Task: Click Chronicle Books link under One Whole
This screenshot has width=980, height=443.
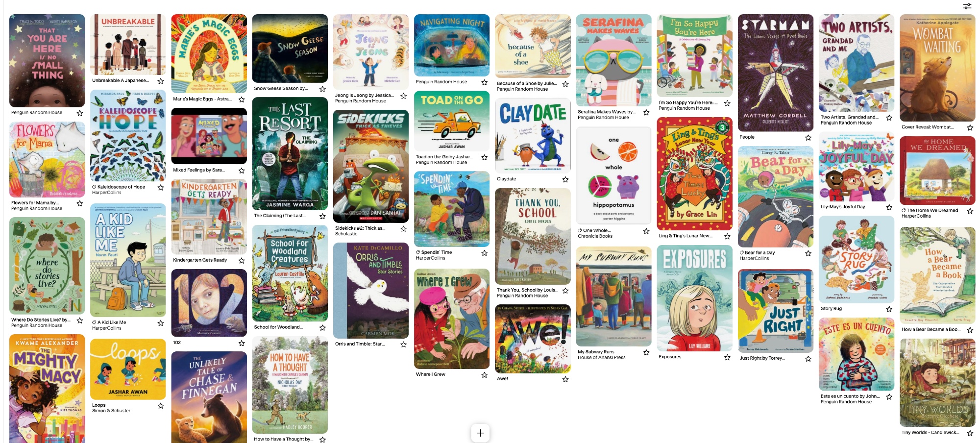Action: 595,236
